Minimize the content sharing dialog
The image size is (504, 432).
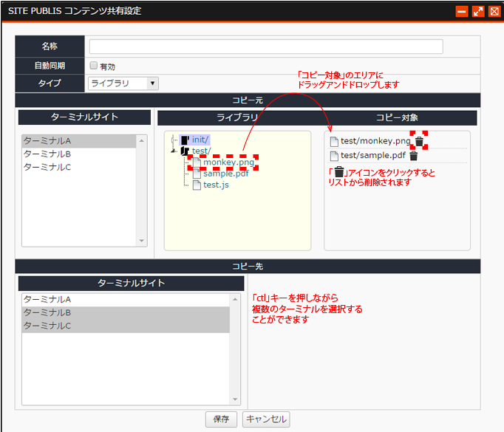(x=462, y=12)
